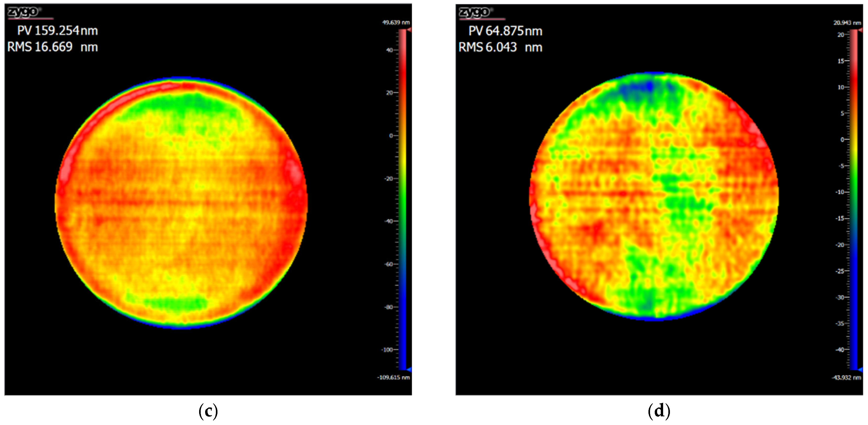Select the PV 159.254 nm readout

(x=57, y=31)
